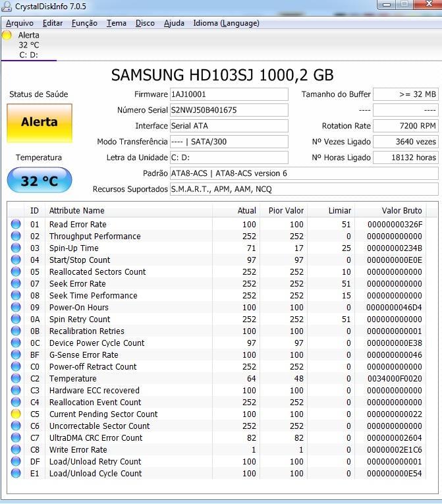442x504 pixels.
Task: Open the Editar menu
Action: [x=53, y=23]
